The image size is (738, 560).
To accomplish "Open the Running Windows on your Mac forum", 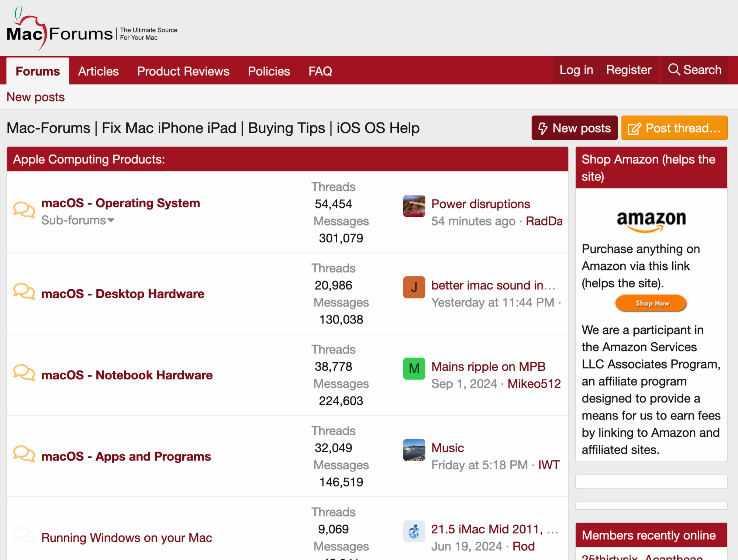I will click(x=126, y=537).
